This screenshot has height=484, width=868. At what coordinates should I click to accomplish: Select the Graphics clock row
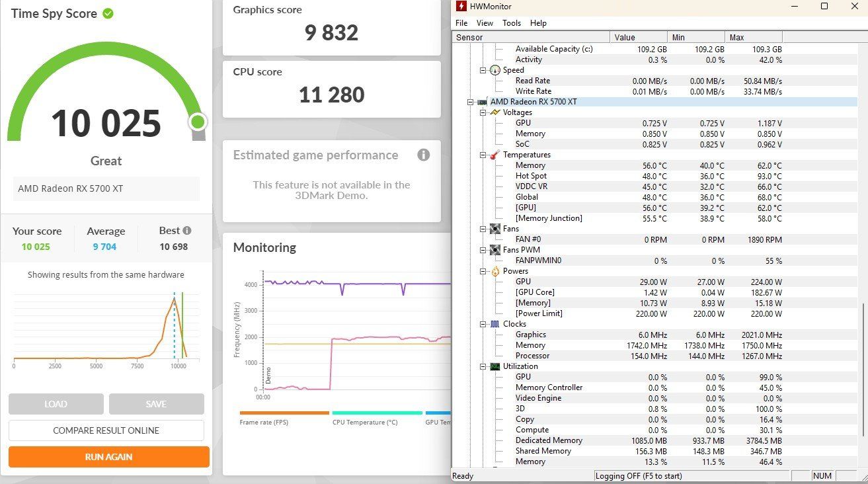(654, 335)
